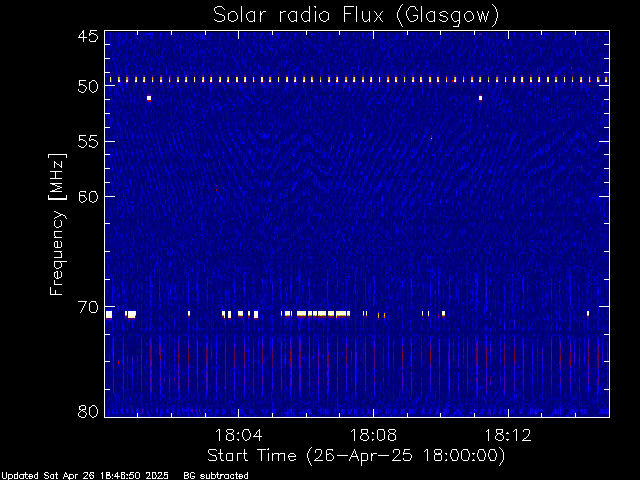
Task: Click the 'Updated Sat Apr 26' timestamp text
Action: pyautogui.click(x=85, y=476)
